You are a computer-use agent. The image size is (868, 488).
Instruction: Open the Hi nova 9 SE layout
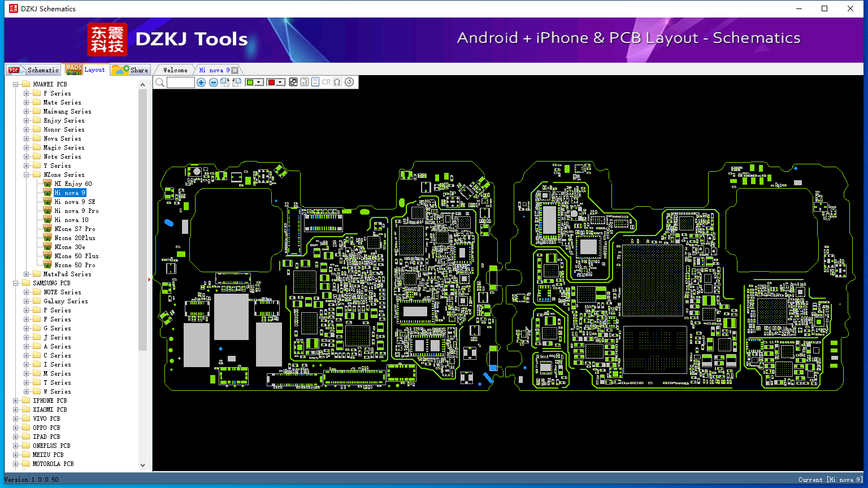(75, 202)
